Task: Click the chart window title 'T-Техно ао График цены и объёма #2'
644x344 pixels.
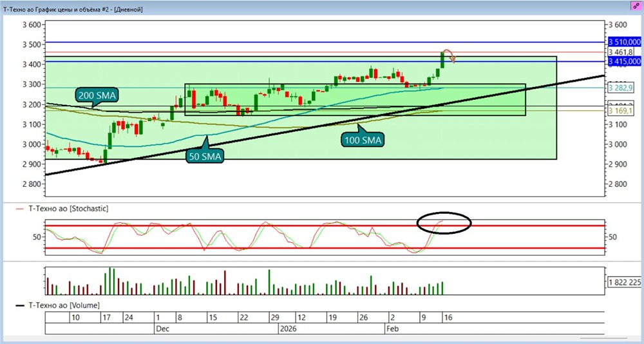Action: (x=57, y=10)
